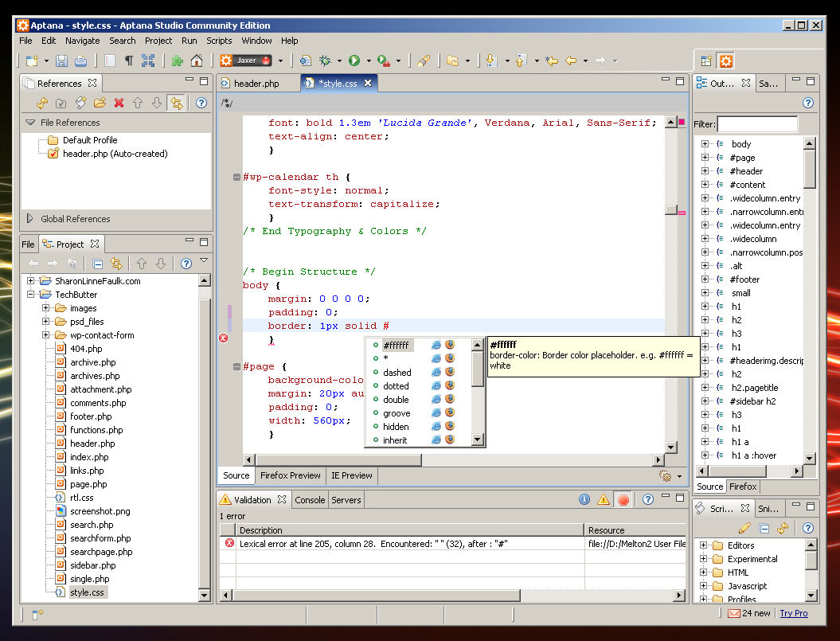Click the Save icon in the toolbar
840x641 pixels.
tap(62, 61)
